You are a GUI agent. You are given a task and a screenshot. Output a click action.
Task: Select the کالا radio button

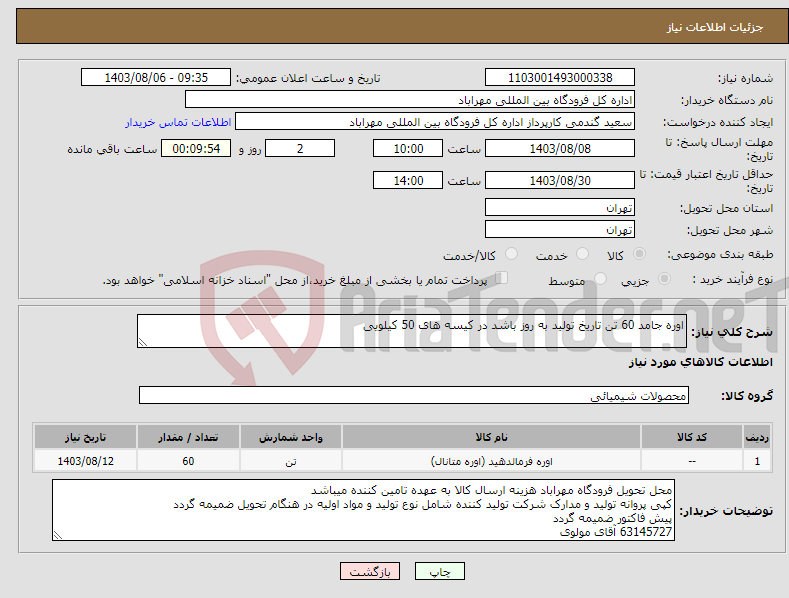click(x=639, y=254)
